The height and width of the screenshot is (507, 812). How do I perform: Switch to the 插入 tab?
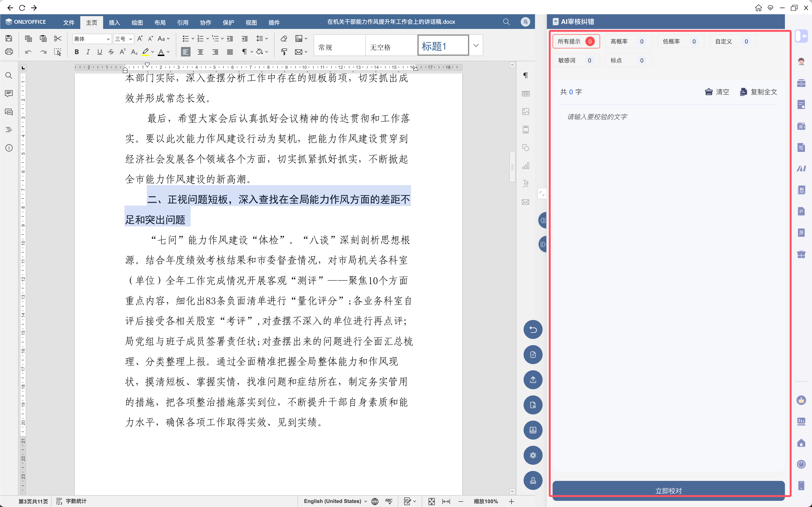[x=114, y=23]
